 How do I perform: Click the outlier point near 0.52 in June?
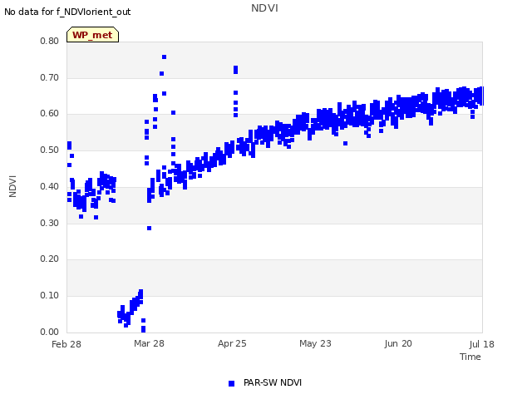pos(346,144)
